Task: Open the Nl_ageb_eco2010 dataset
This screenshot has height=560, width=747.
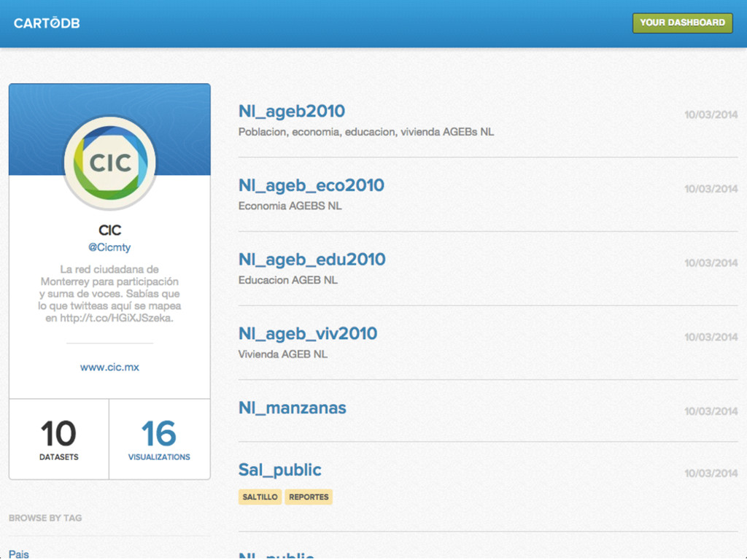Action: 311,185
